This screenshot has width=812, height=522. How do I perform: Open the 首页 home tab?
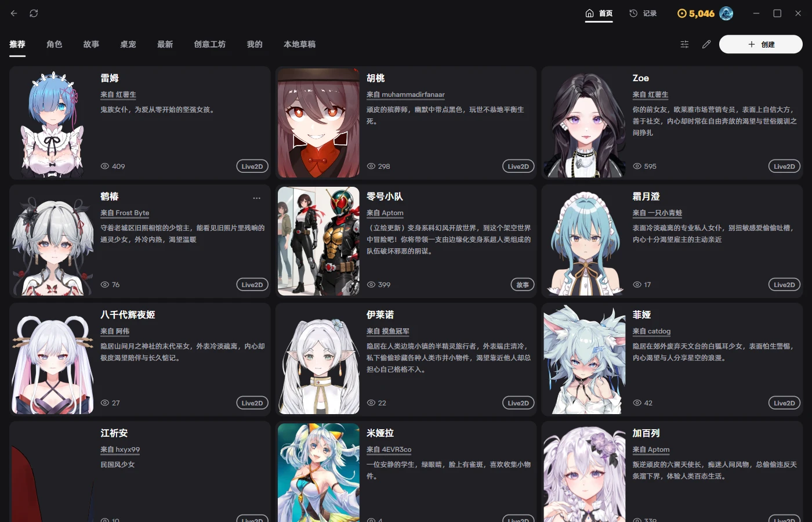point(599,13)
